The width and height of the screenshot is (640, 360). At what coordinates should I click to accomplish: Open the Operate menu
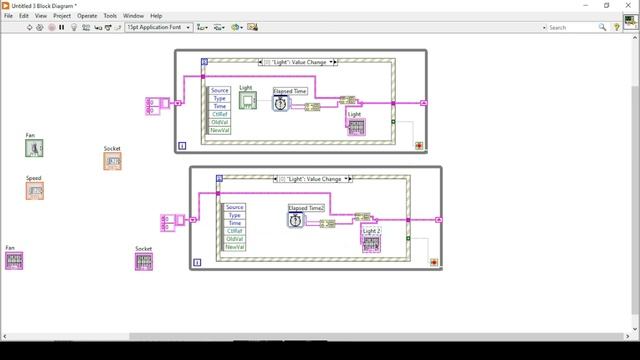[87, 16]
